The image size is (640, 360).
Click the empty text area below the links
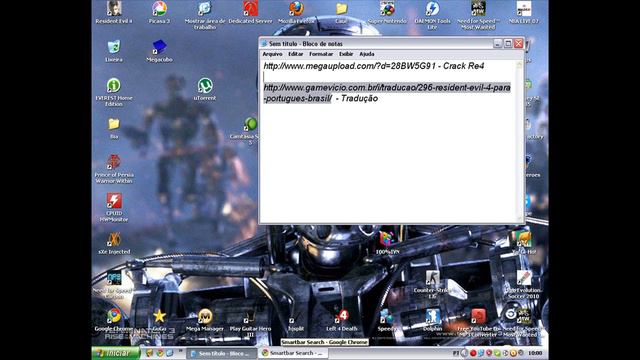click(x=388, y=163)
